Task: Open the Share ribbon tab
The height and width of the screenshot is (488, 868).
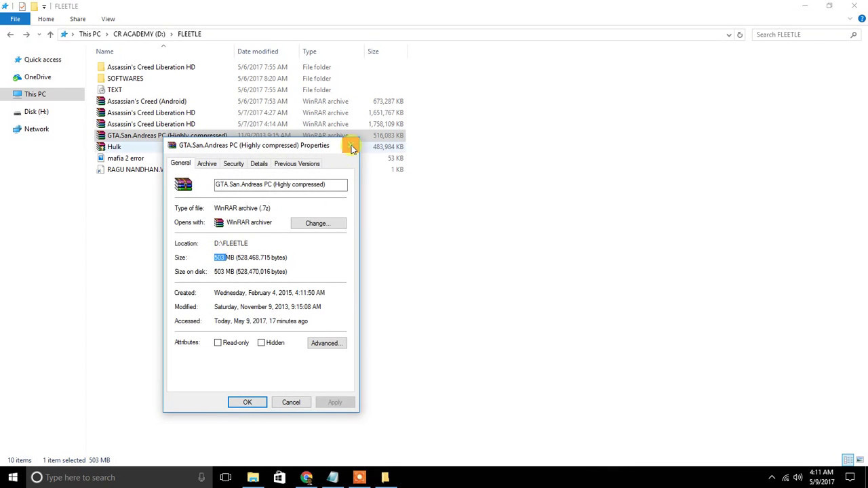Action: [77, 19]
